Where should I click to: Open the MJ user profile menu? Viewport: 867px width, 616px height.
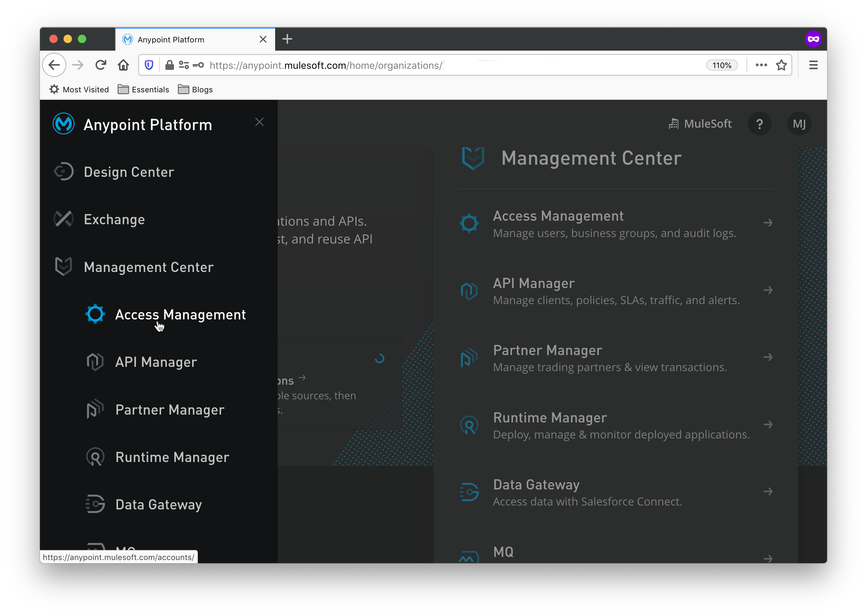[x=799, y=124]
